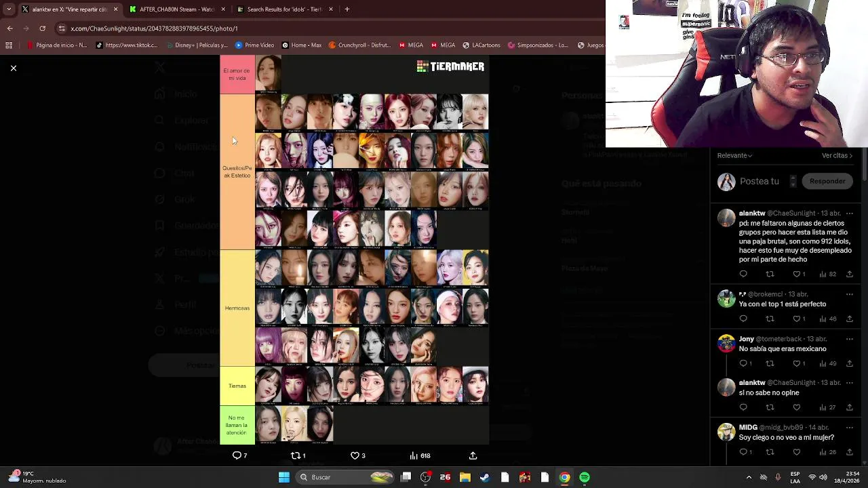Image resolution: width=868 pixels, height=488 pixels.
Task: Open Chrome from the taskbar
Action: click(x=564, y=477)
